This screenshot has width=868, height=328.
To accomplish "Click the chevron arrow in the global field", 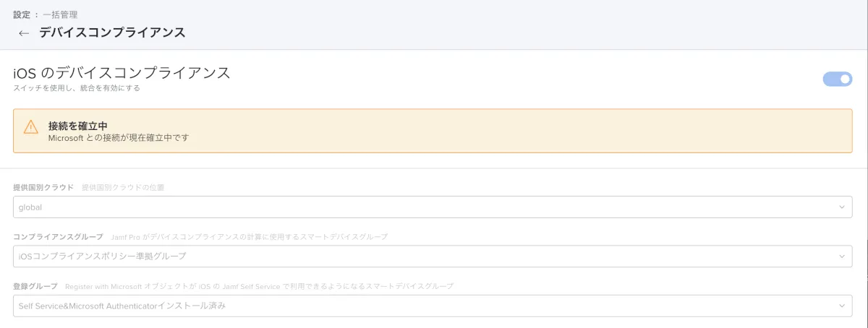I will [x=841, y=207].
